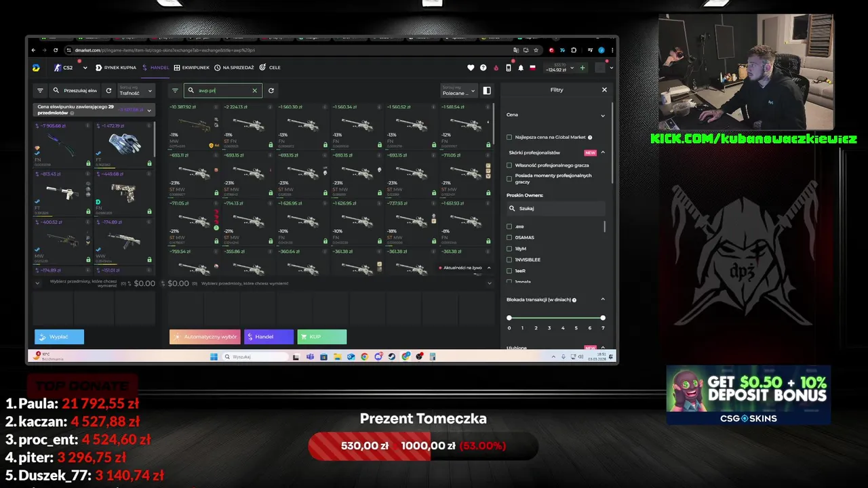Click browser back arrow
The height and width of the screenshot is (488, 868).
tap(34, 50)
